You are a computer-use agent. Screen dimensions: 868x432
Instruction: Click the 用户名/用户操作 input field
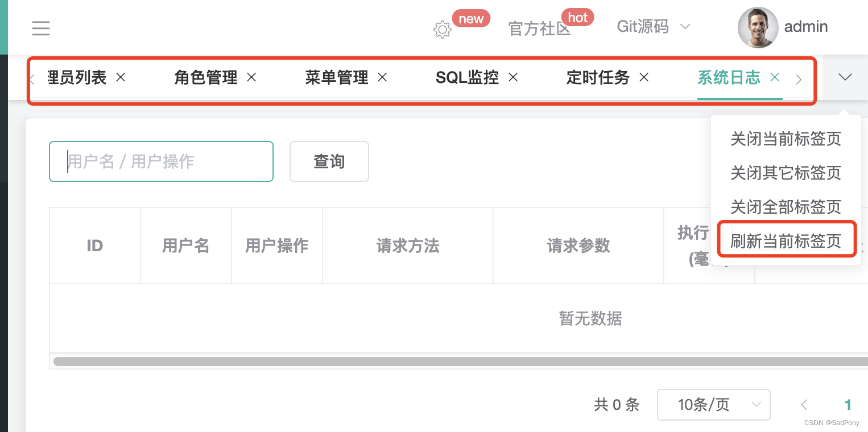[161, 161]
